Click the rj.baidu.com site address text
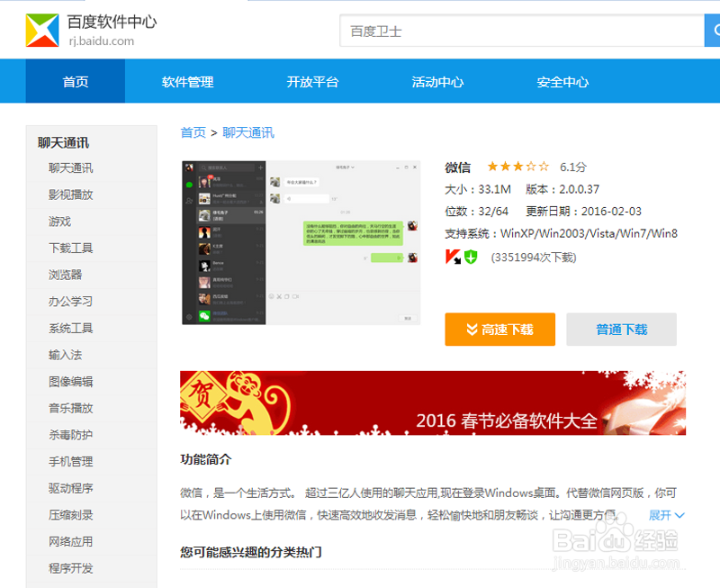720x588 pixels. point(102,41)
